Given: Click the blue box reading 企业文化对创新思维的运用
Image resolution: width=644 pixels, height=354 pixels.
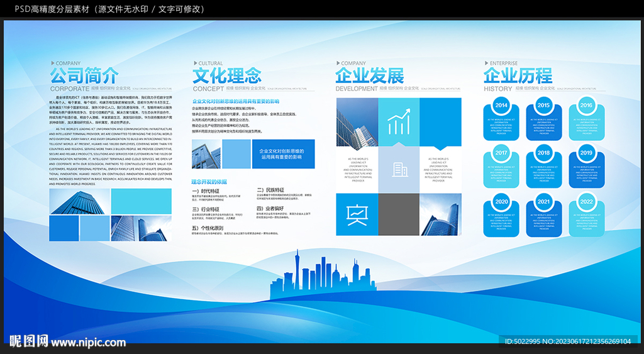Looking at the screenshot, I should point(284,154).
